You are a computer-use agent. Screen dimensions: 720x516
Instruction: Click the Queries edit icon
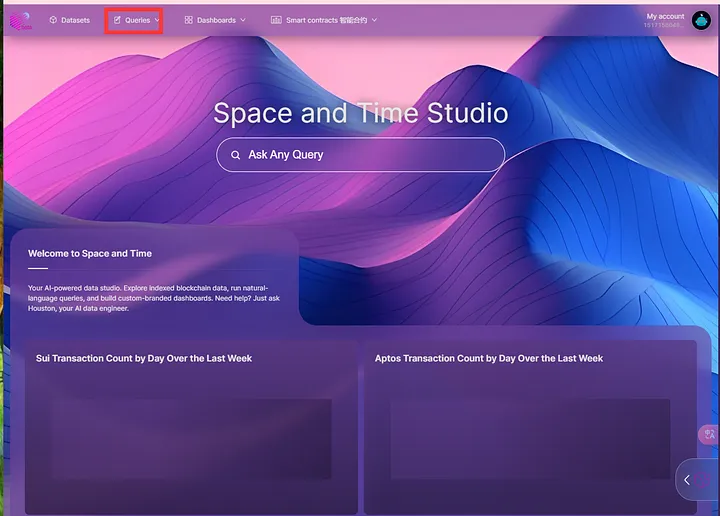(117, 20)
